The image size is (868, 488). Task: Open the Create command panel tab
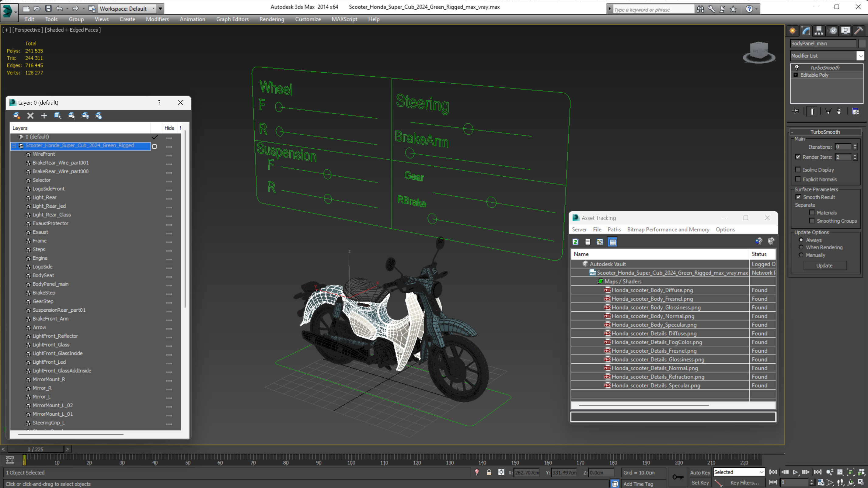tap(793, 31)
